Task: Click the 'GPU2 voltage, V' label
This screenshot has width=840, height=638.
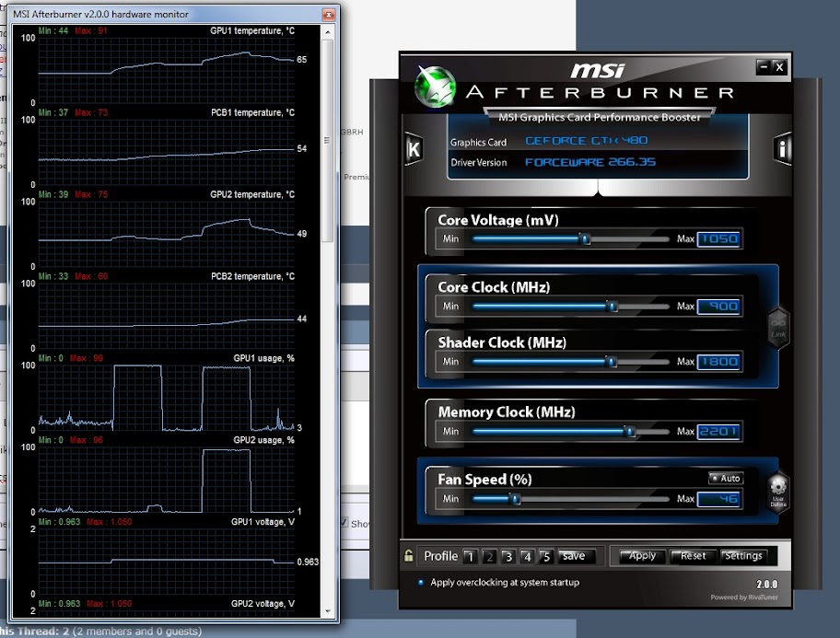Action: [263, 604]
